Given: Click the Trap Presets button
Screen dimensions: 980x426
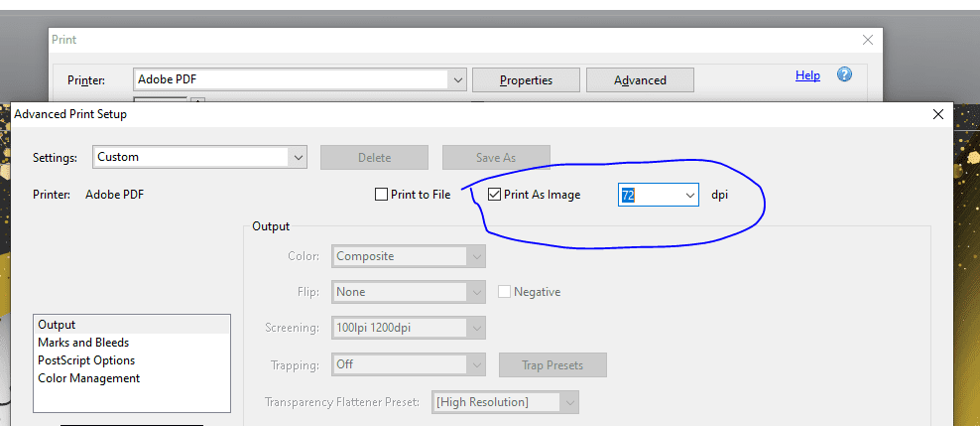Looking at the screenshot, I should 551,364.
